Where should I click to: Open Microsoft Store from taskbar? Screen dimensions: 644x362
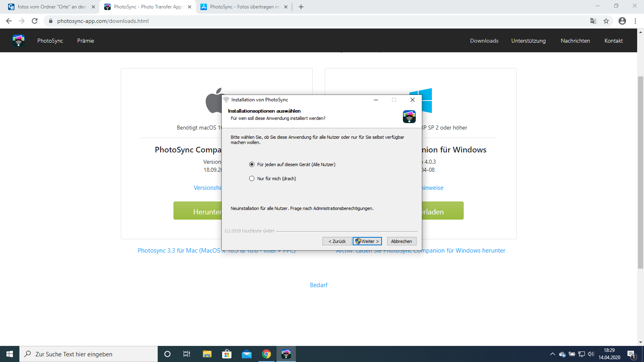click(x=227, y=354)
